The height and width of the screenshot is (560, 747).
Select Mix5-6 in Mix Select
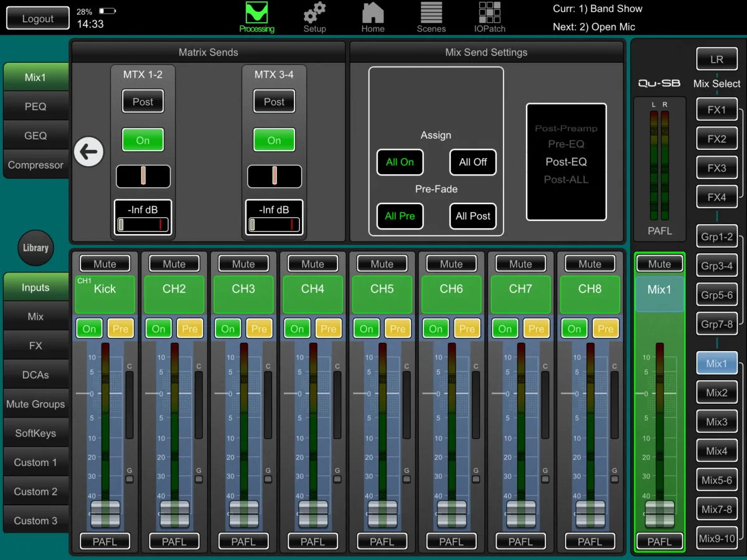point(716,480)
